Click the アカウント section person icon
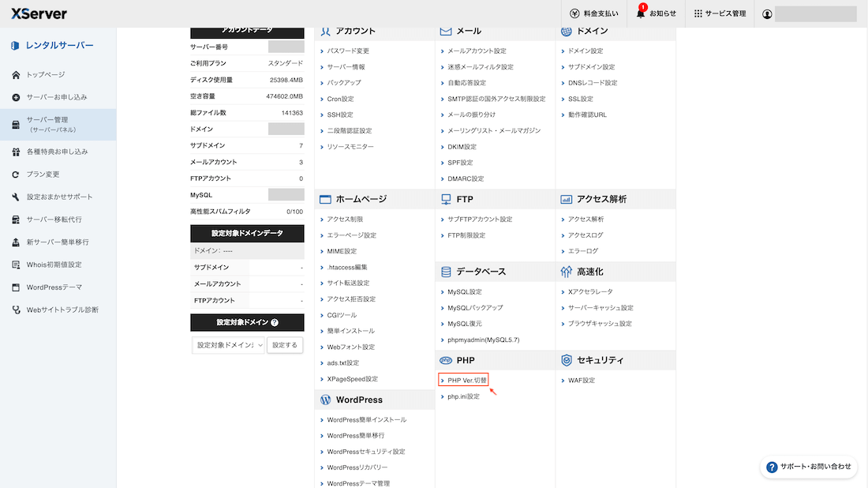The height and width of the screenshot is (488, 868). click(x=325, y=32)
